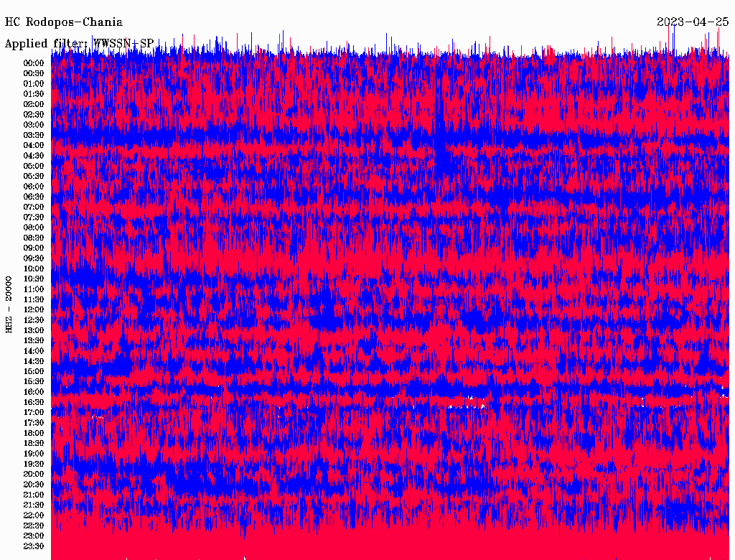Click the '22:00' time label

pyautogui.click(x=34, y=515)
